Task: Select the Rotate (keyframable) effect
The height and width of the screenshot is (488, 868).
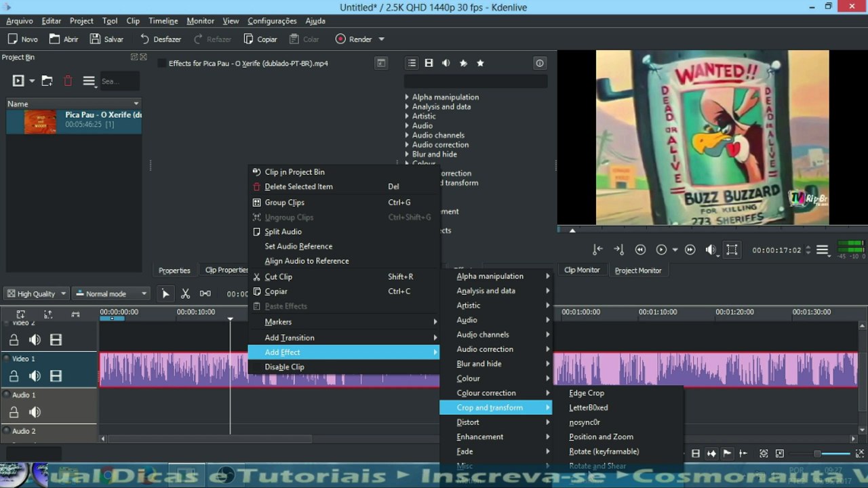Action: pos(604,451)
